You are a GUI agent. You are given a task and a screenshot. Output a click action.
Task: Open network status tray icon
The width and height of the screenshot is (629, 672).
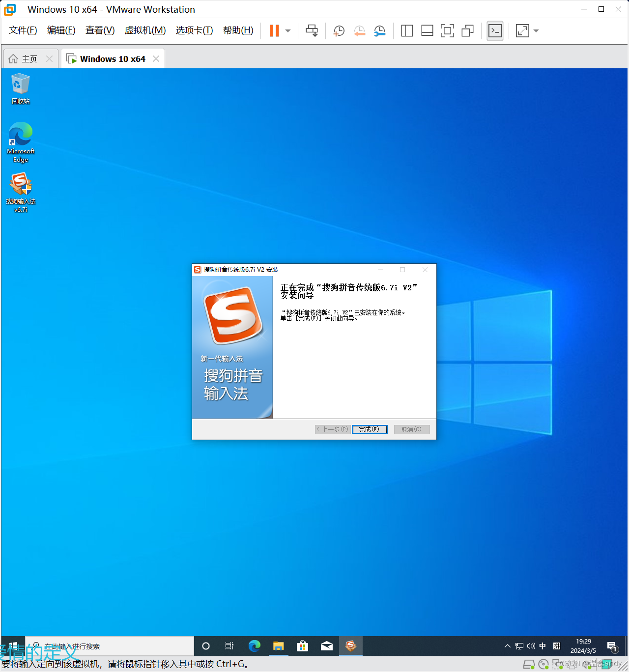pos(519,646)
